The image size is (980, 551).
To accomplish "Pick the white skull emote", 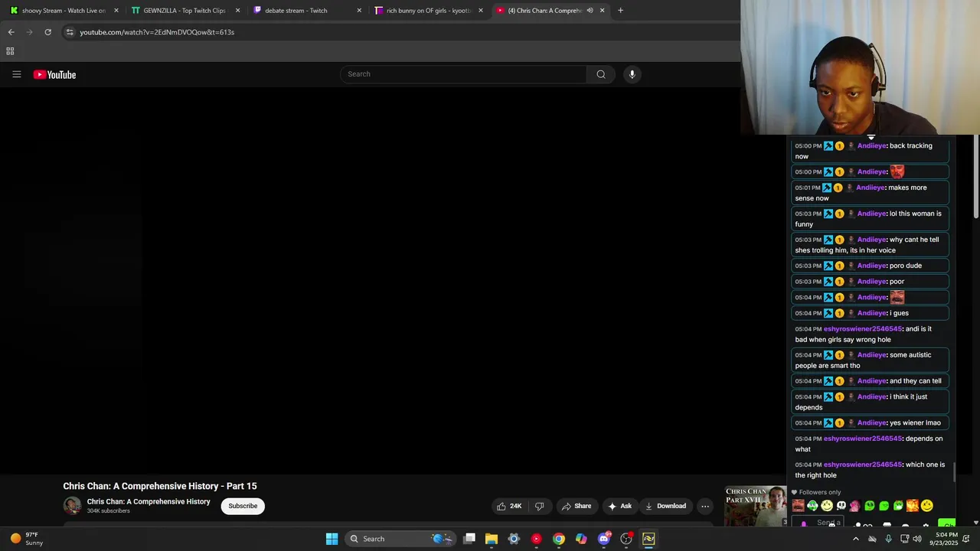I will pyautogui.click(x=841, y=505).
